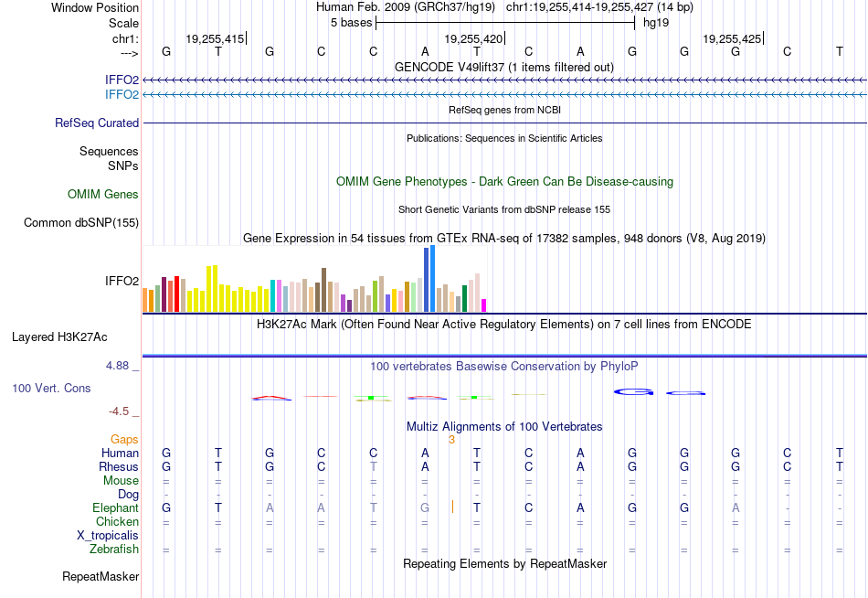Click the light blue IFFO2 GENCODE track label
868x598 pixels.
[122, 94]
